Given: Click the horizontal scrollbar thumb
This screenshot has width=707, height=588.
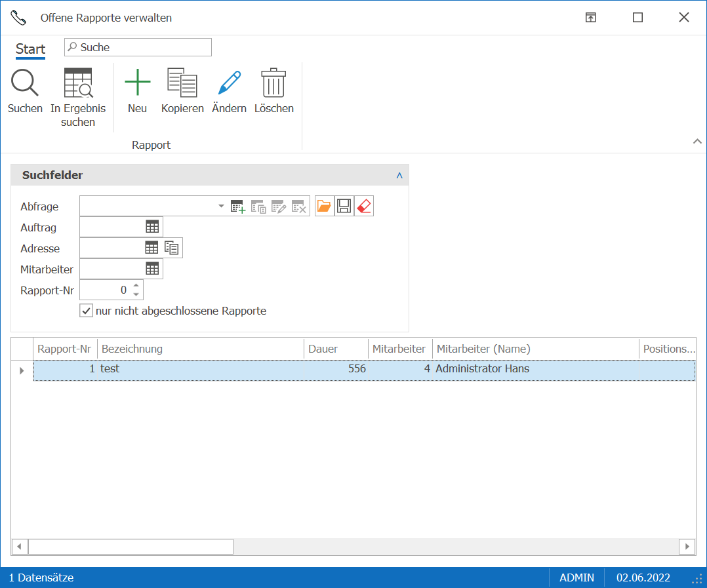Looking at the screenshot, I should pos(131,547).
